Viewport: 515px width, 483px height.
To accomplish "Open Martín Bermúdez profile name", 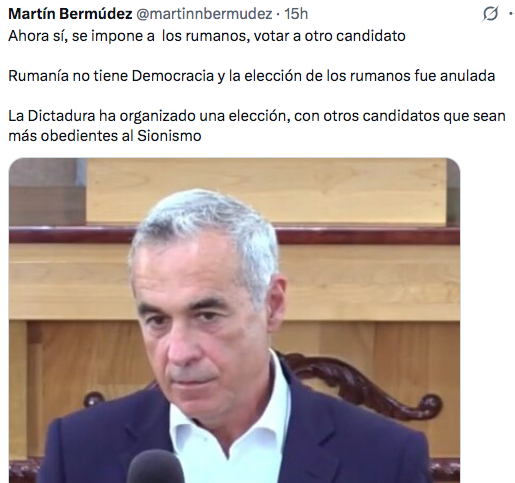I will (x=70, y=14).
